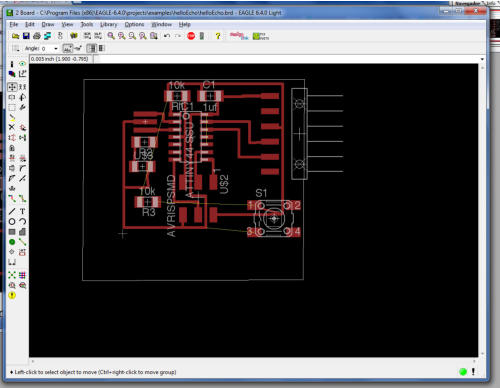
Task: Open the yellow Errors tool
Action: pyautogui.click(x=12, y=295)
